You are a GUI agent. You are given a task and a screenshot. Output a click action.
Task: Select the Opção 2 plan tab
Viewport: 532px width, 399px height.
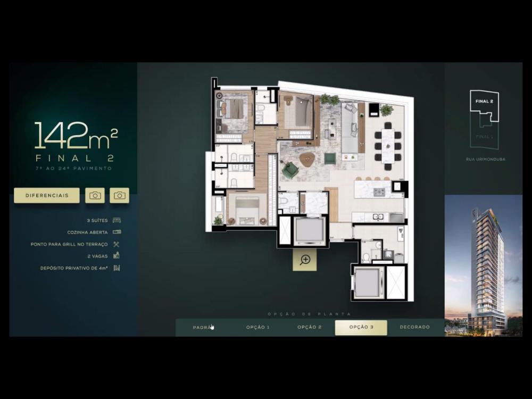pos(309,327)
